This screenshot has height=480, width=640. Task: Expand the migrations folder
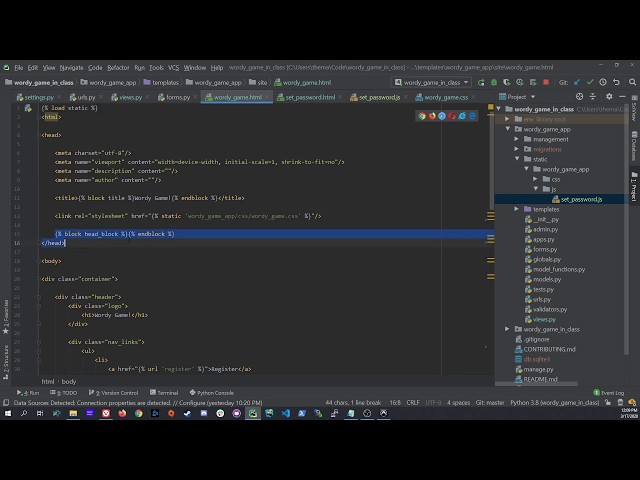[517, 149]
